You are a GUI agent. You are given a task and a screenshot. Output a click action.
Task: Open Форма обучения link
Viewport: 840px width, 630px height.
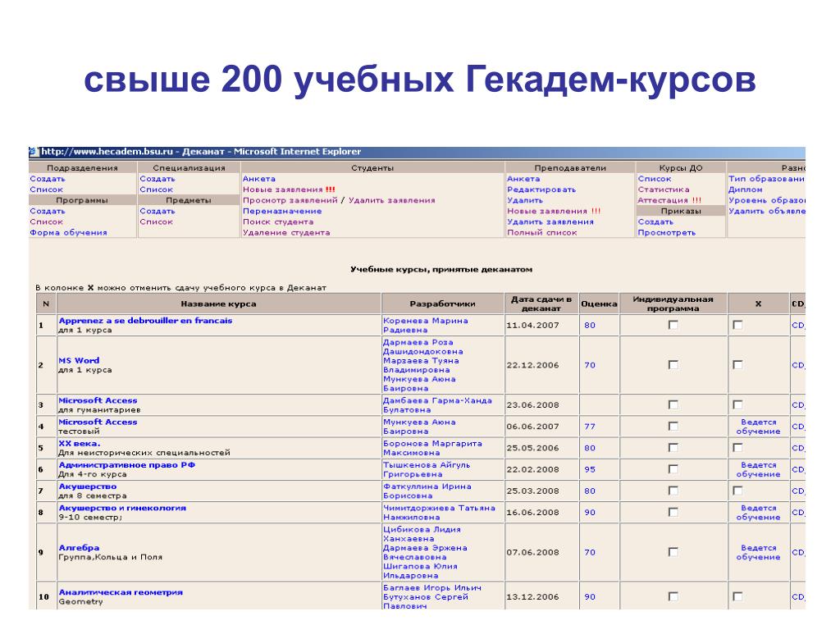[x=69, y=232]
